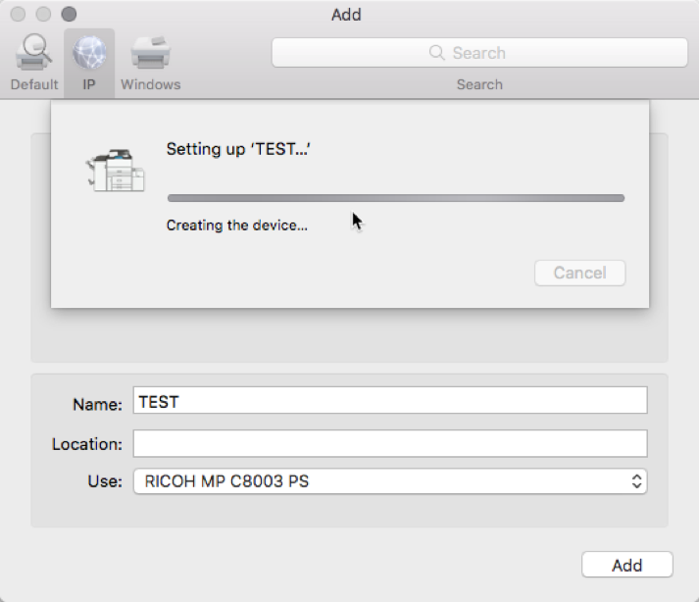Screen dimensions: 700x602
Task: Open the Use driver dropdown
Action: coord(390,481)
